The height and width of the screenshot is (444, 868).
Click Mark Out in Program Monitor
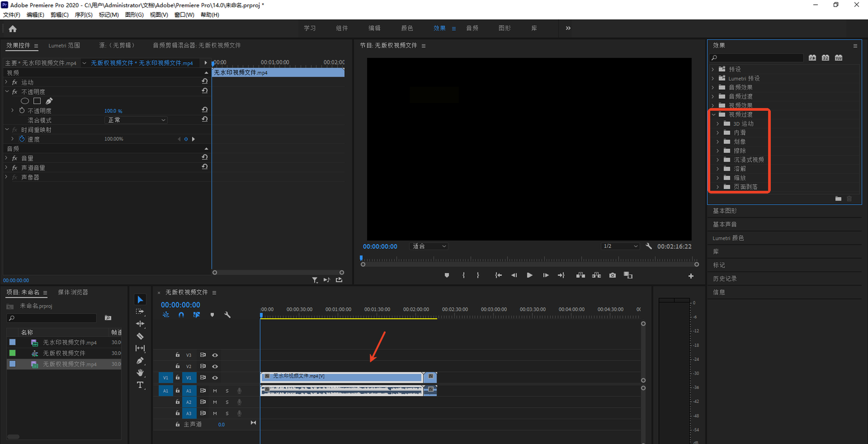coord(478,275)
